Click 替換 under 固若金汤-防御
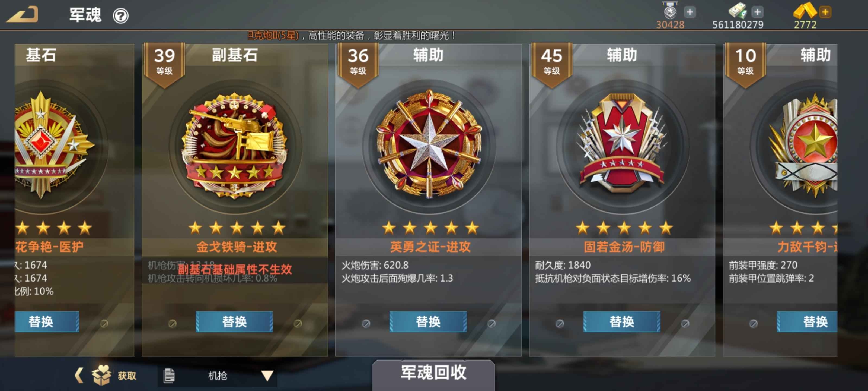 (622, 322)
